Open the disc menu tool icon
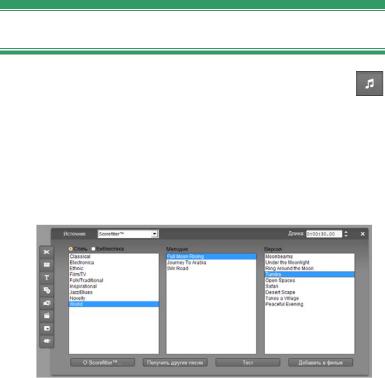Image resolution: width=385 pixels, height=378 pixels. 47,290
